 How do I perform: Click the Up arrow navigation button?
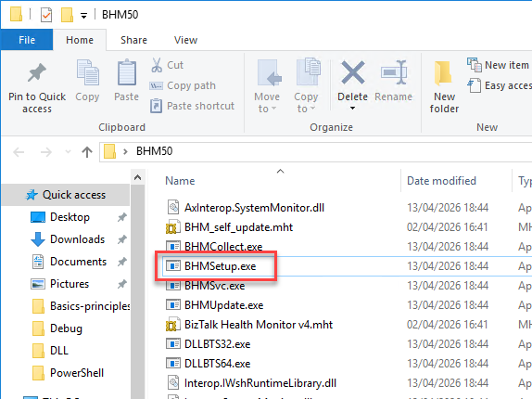(87, 151)
